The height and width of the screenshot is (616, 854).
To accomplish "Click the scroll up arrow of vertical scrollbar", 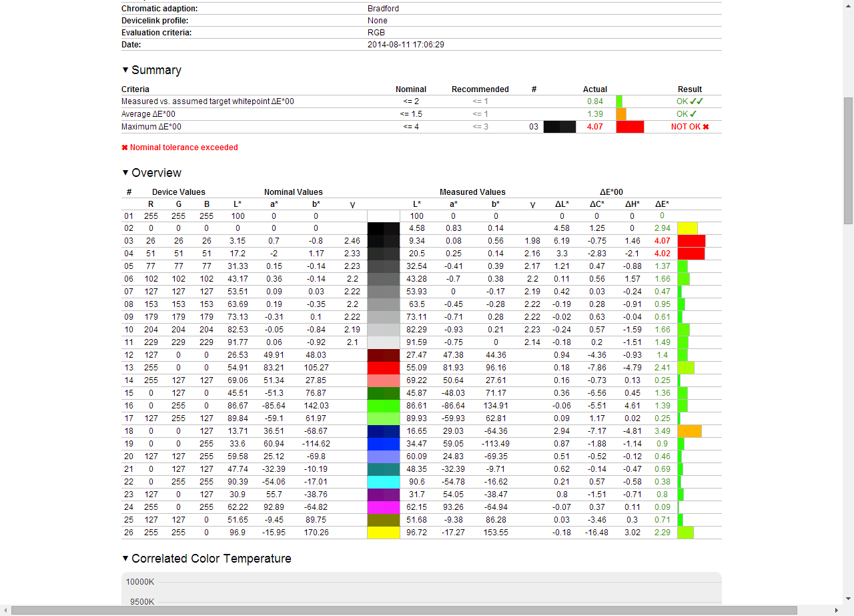I will pos(849,5).
